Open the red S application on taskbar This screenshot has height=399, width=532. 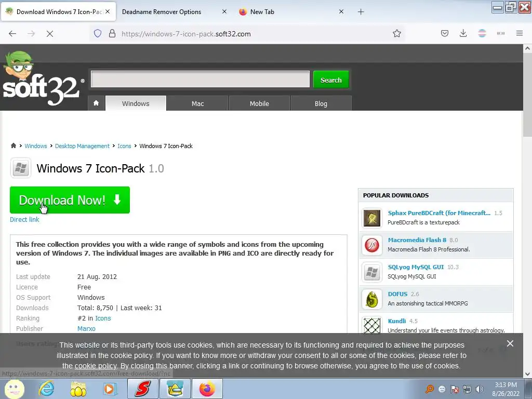tap(143, 389)
